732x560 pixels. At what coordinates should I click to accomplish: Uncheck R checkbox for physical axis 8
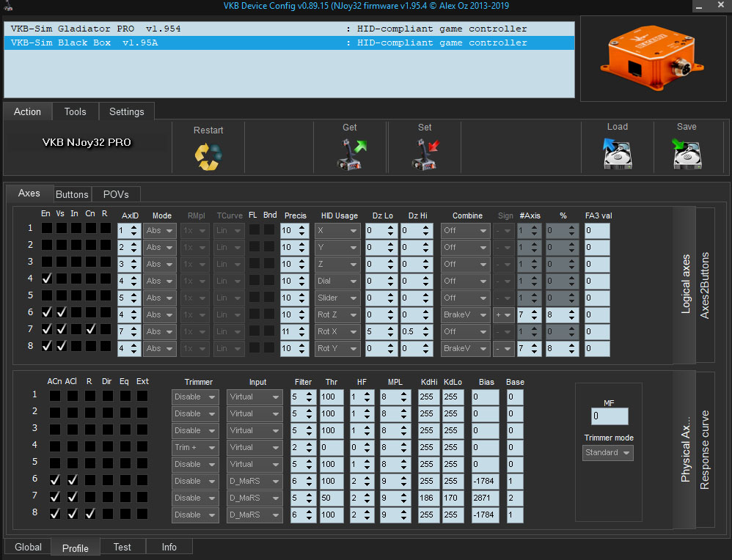pyautogui.click(x=90, y=513)
